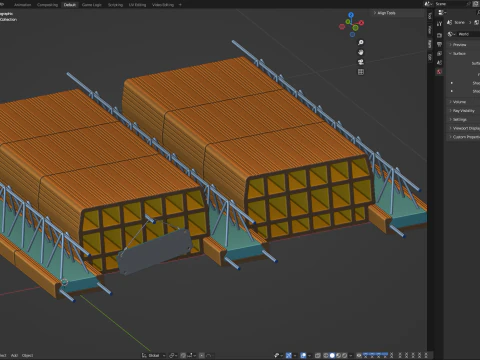Switch to material preview shading
This screenshot has width=480, height=360.
pyautogui.click(x=338, y=355)
